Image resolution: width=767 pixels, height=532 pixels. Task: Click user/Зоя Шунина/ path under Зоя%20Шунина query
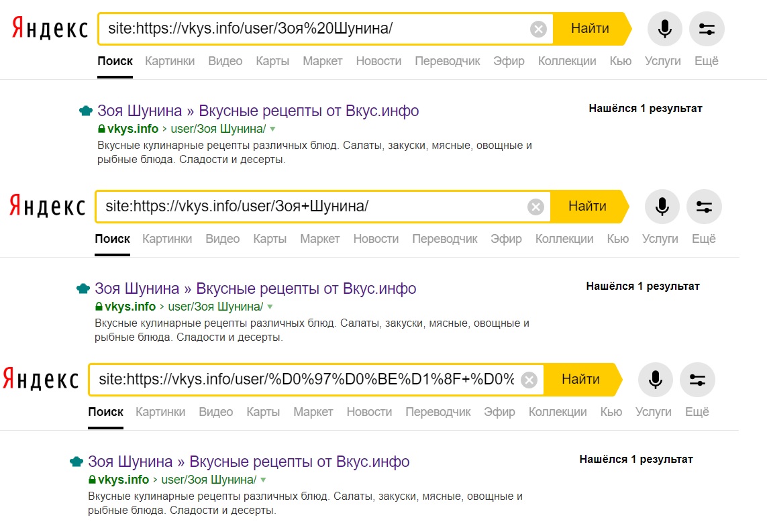(218, 129)
